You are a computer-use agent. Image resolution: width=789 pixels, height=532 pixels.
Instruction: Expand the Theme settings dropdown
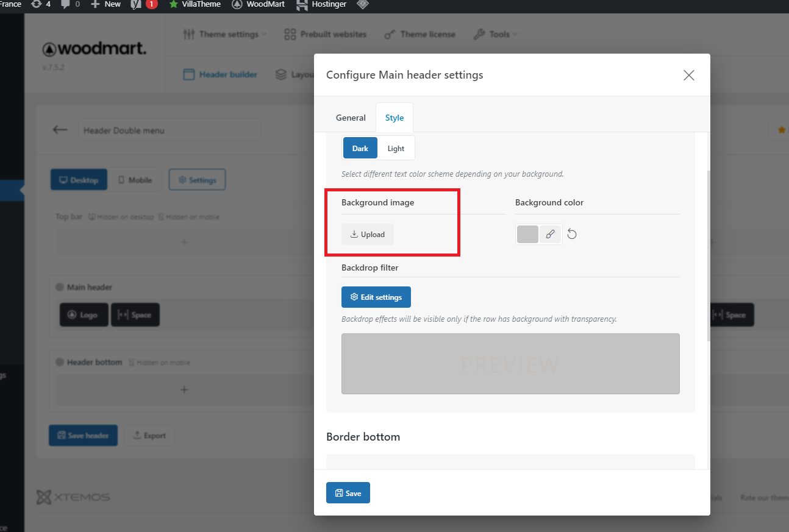[224, 34]
